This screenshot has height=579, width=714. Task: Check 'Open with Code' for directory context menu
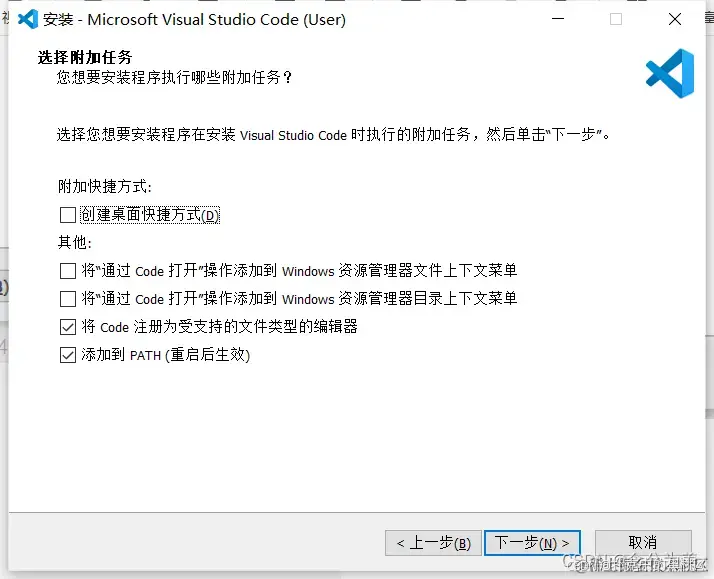pos(68,299)
